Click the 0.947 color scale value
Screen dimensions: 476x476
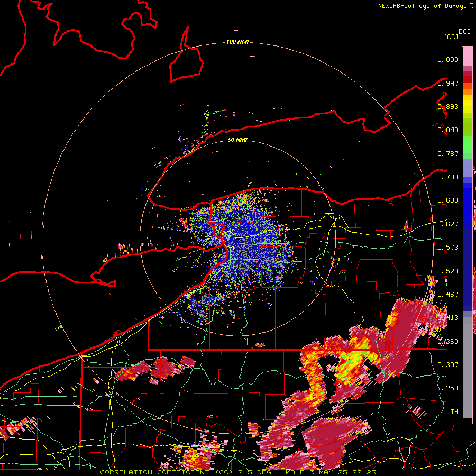click(448, 83)
